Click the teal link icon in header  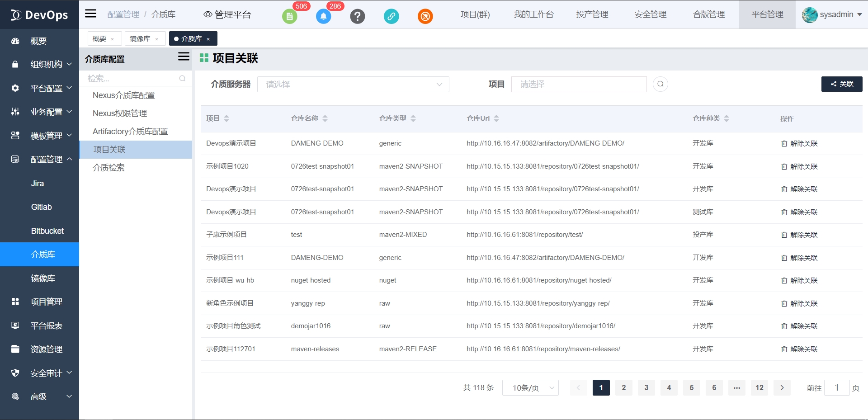coord(391,17)
